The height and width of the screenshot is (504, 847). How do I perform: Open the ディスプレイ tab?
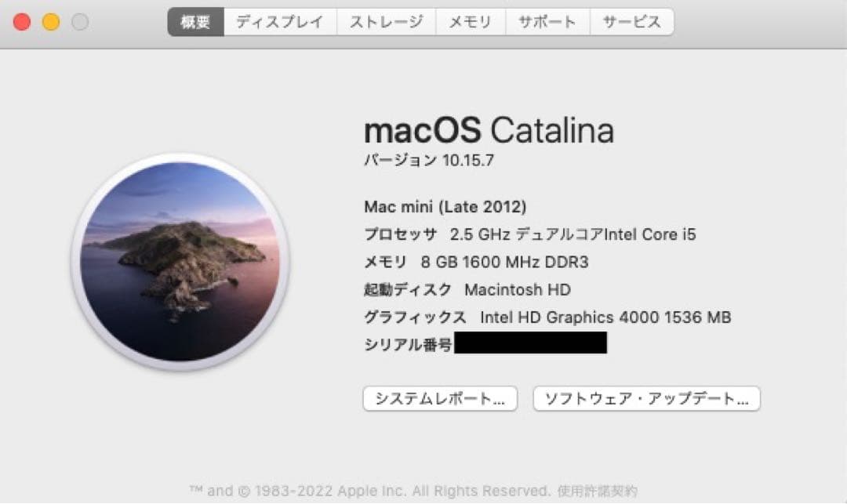tap(280, 21)
